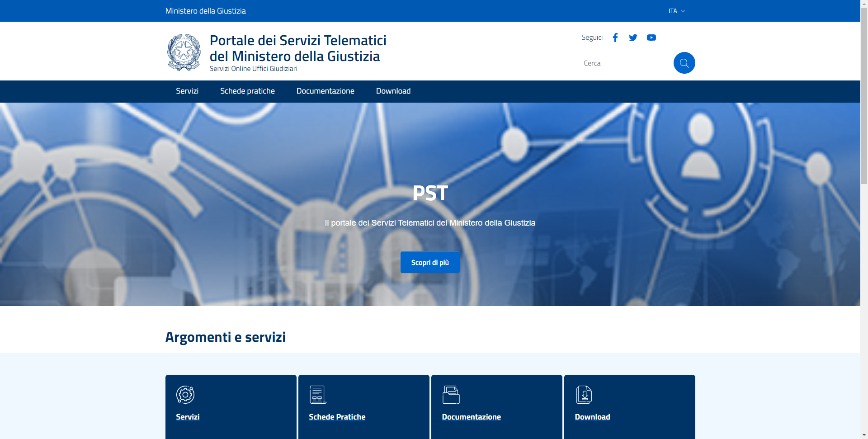Click the PST hero title
This screenshot has width=868, height=439.
tap(430, 194)
